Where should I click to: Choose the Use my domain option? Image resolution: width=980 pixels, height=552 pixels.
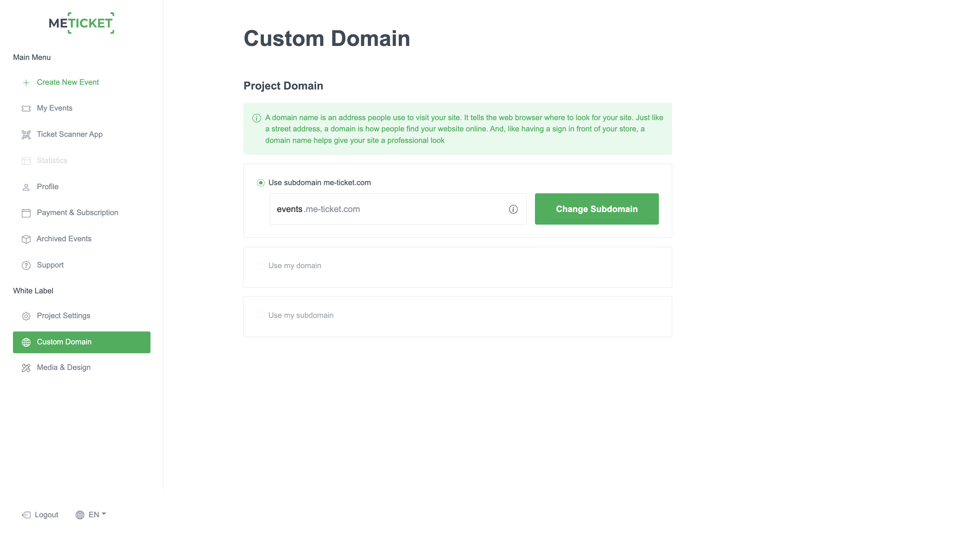coord(260,266)
